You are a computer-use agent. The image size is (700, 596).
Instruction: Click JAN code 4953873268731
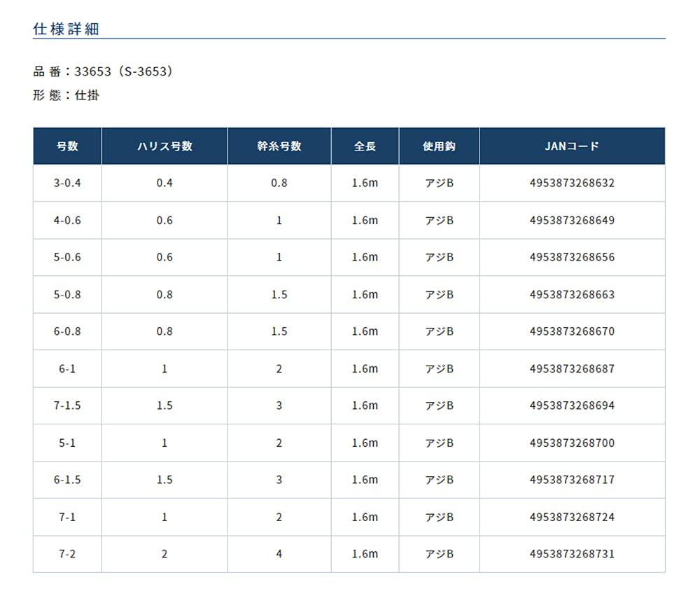point(573,554)
